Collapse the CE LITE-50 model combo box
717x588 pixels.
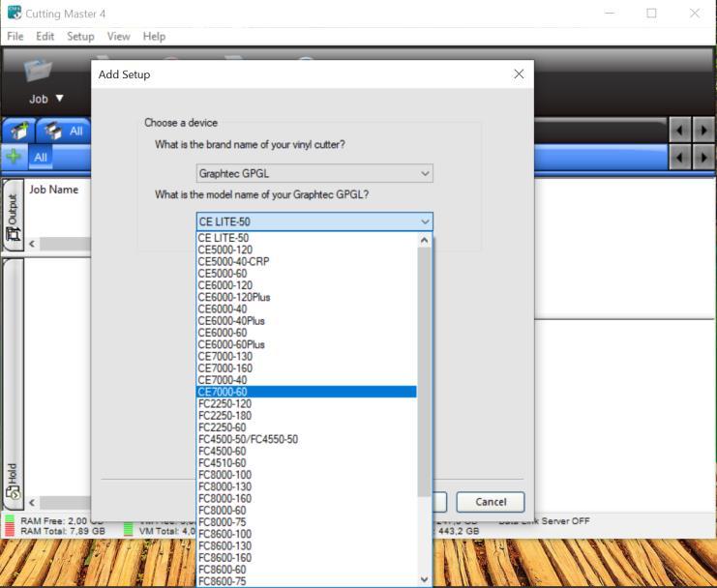[314, 221]
